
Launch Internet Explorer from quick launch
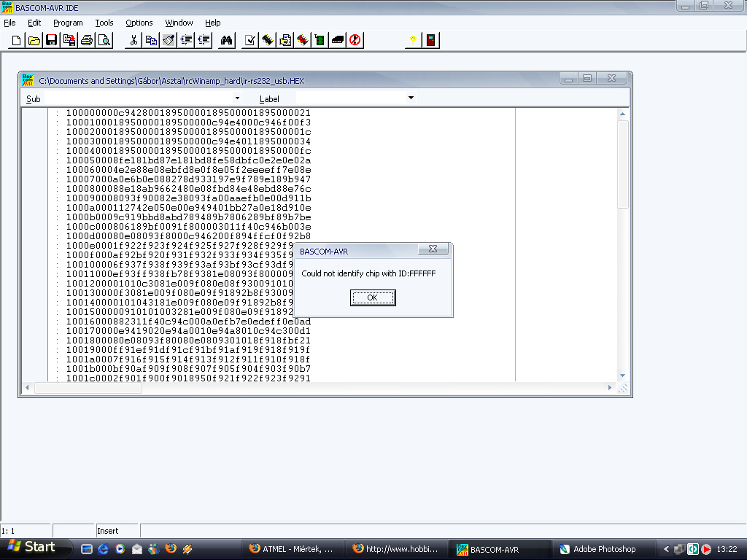coord(104,549)
